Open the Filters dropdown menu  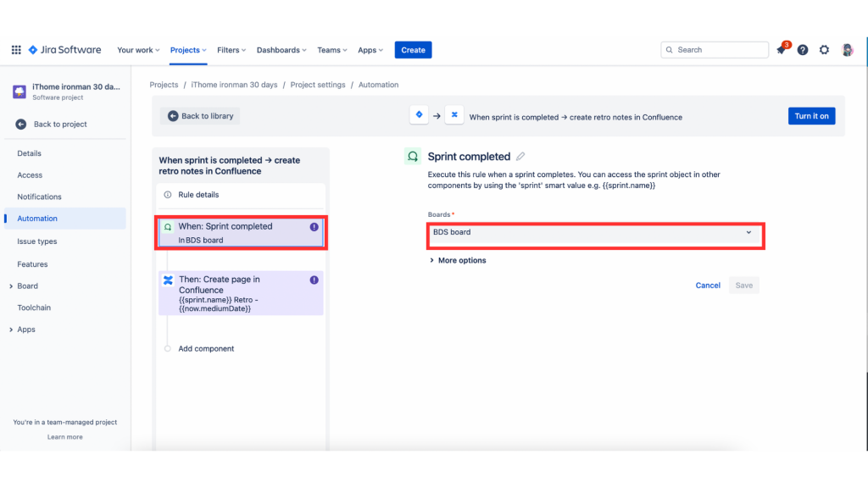(x=231, y=50)
